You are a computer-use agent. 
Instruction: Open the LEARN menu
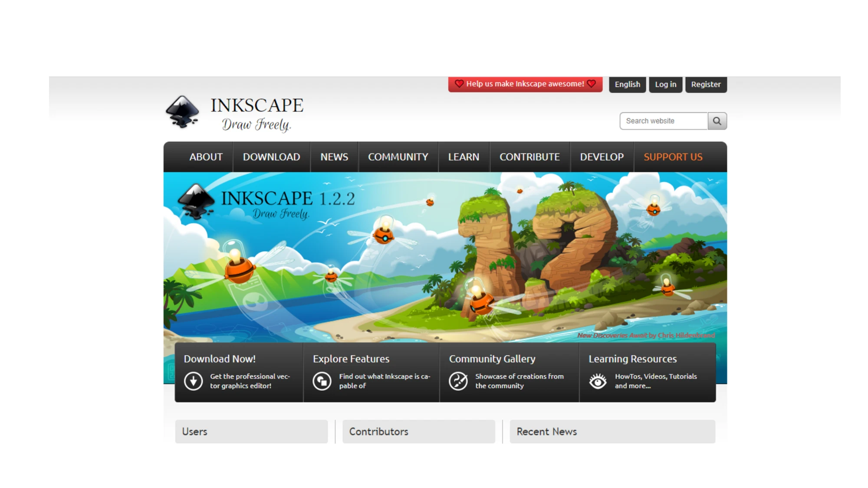[x=464, y=157]
